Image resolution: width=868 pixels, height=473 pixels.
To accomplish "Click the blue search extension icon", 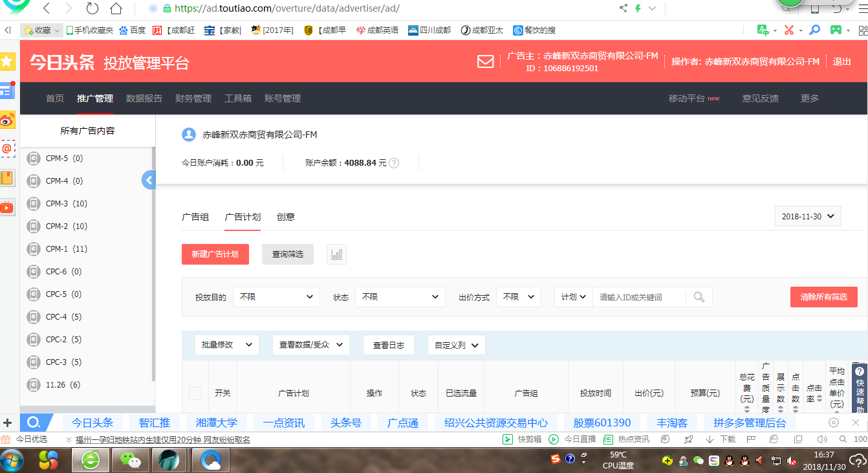I will [815, 30].
